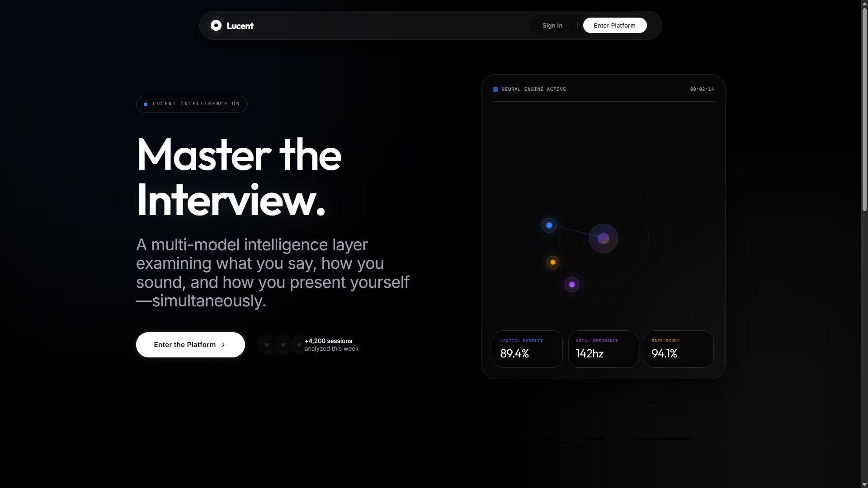The image size is (868, 488).
Task: Select the purple node in the orbital diagram
Action: pos(571,284)
